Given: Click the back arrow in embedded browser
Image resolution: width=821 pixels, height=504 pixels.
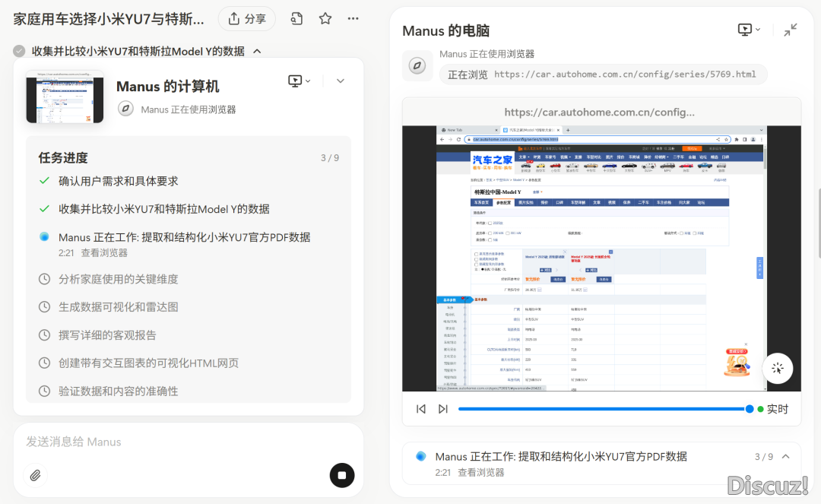Looking at the screenshot, I should click(x=442, y=140).
